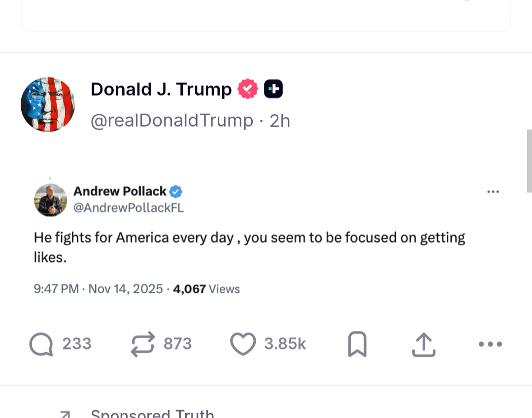Image resolution: width=532 pixels, height=418 pixels.
Task: Open the embedded tweet's three-dot menu
Action: pyautogui.click(x=493, y=192)
